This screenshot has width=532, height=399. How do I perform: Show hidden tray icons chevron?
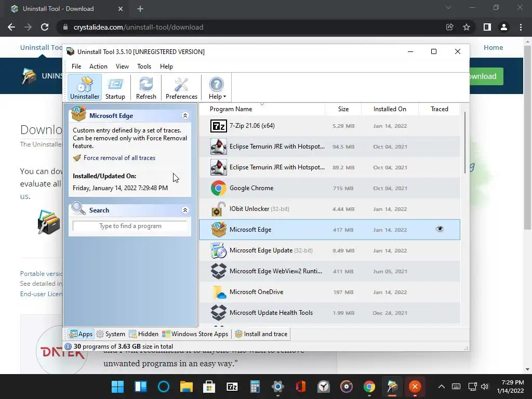coord(442,387)
